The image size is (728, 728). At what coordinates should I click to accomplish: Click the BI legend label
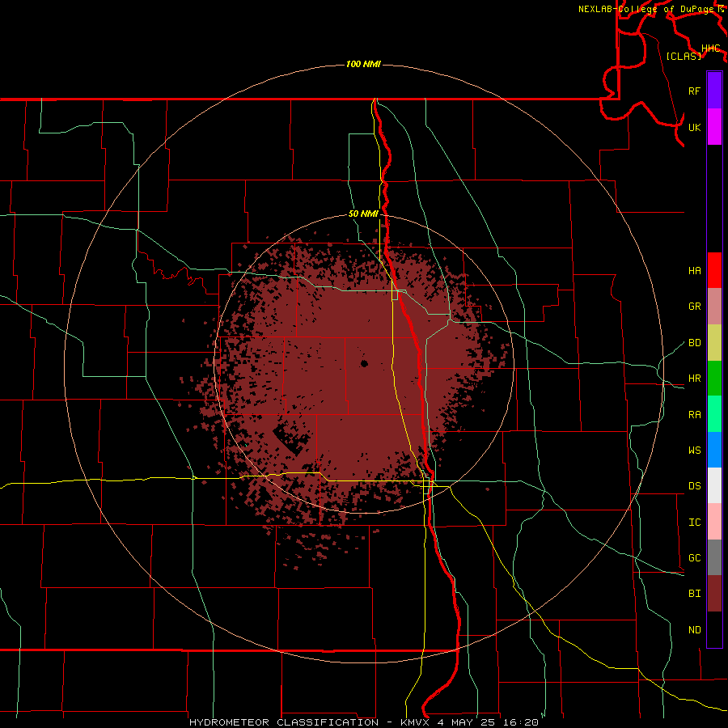tap(695, 594)
